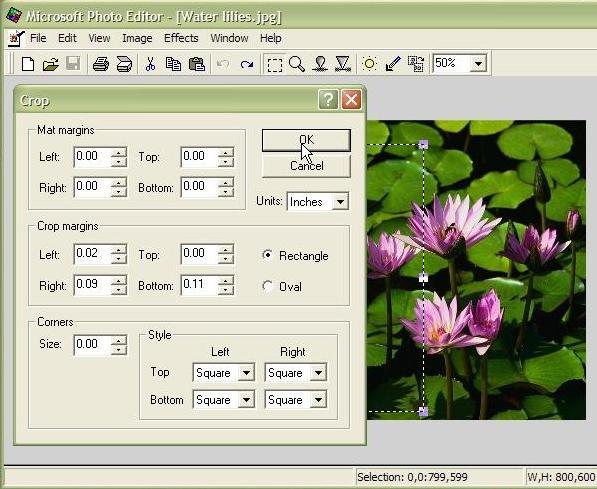Click the OK button in Crop dialog
597x489 pixels.
[306, 140]
